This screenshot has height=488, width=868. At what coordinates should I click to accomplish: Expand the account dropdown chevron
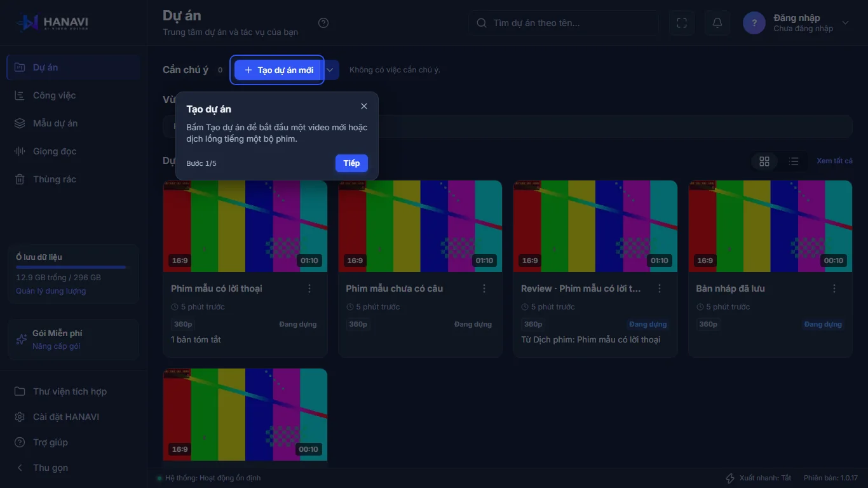(x=845, y=23)
